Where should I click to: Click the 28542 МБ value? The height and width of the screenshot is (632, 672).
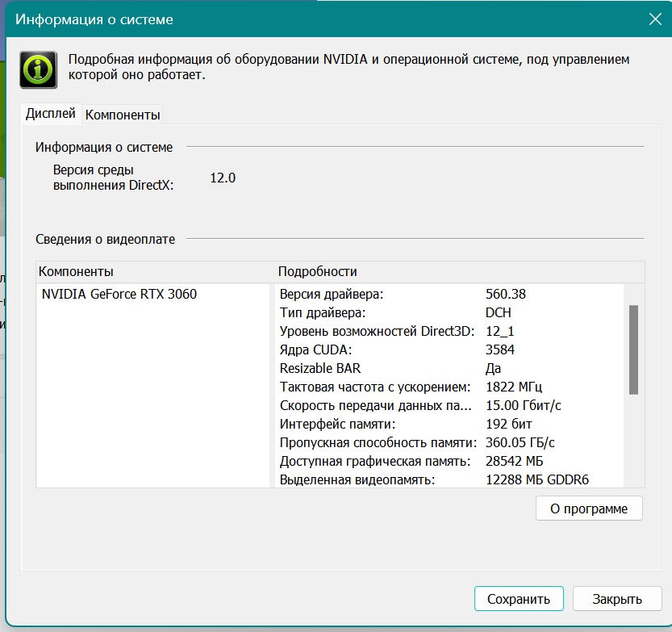pos(515,461)
